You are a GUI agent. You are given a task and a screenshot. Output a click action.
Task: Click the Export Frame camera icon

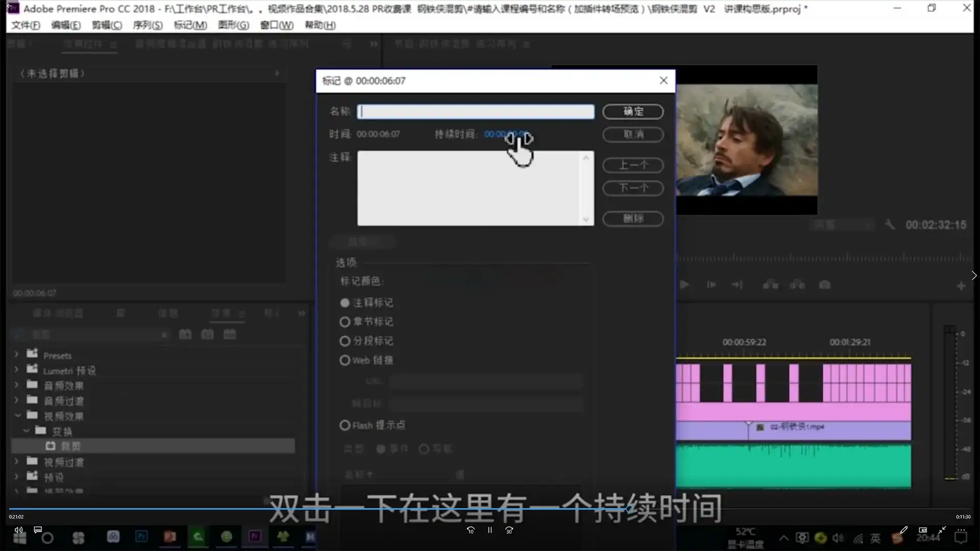[x=825, y=285]
